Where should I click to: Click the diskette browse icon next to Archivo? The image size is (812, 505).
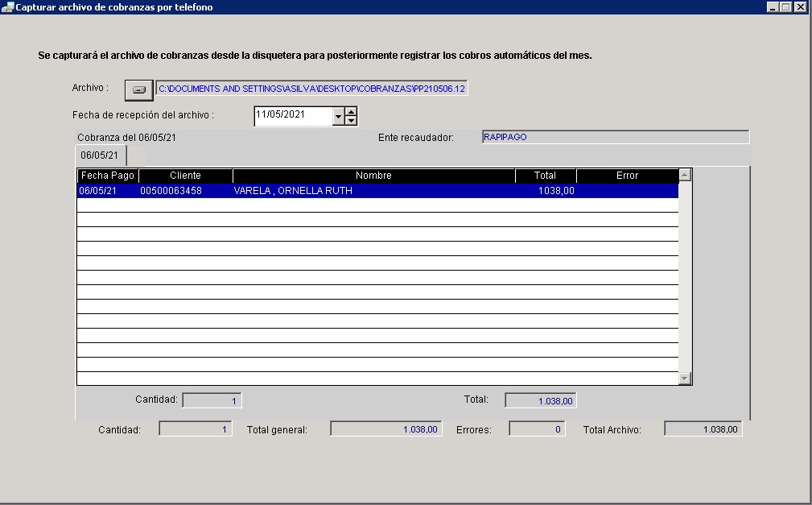(138, 89)
